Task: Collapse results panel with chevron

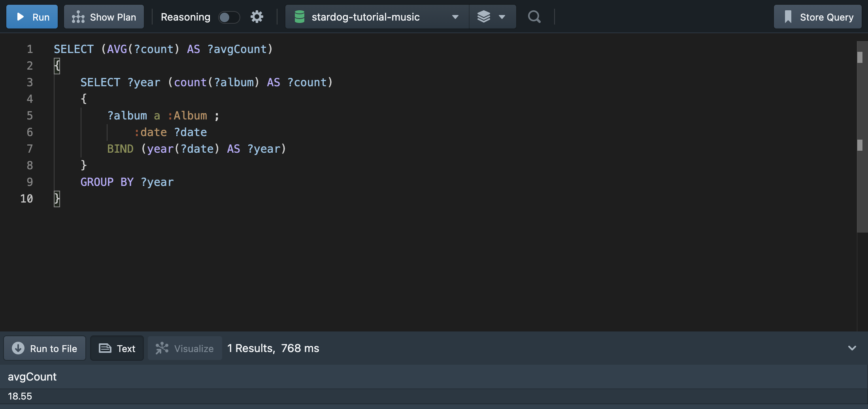Action: pos(852,348)
